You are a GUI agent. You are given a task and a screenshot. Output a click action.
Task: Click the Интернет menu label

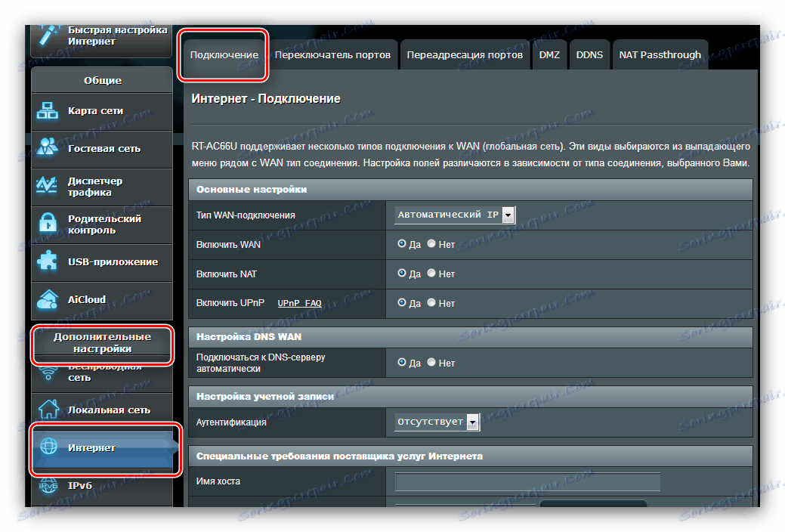coord(91,447)
